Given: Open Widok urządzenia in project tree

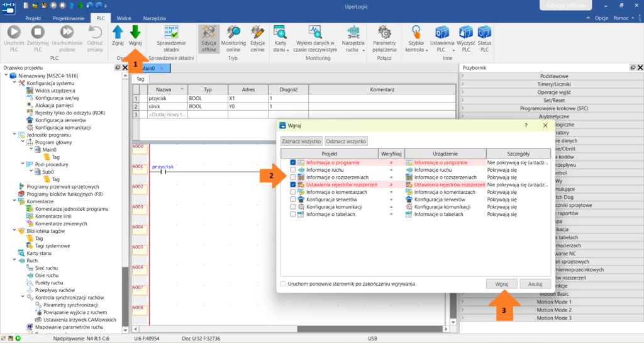Looking at the screenshot, I should tap(55, 91).
